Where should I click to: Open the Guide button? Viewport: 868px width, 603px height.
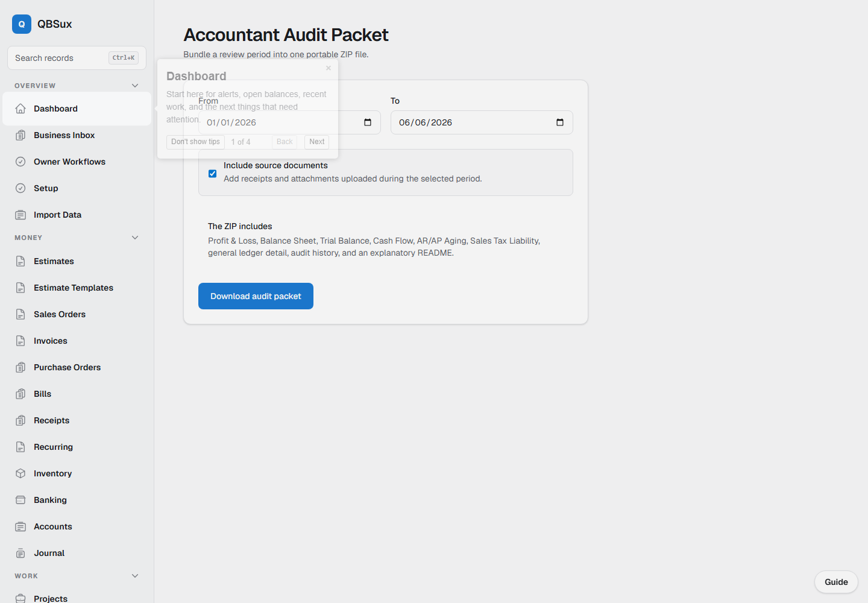[836, 582]
